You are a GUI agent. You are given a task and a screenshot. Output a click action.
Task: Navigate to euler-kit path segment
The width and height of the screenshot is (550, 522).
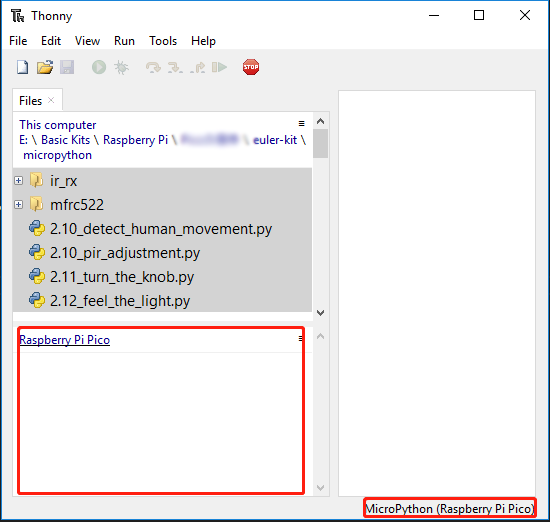(x=275, y=140)
